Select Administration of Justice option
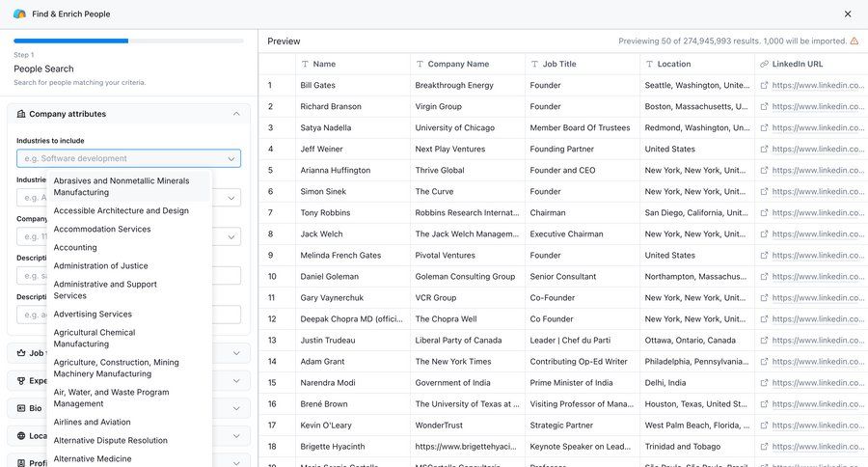Viewport: 868px width, 467px height. coord(129,265)
